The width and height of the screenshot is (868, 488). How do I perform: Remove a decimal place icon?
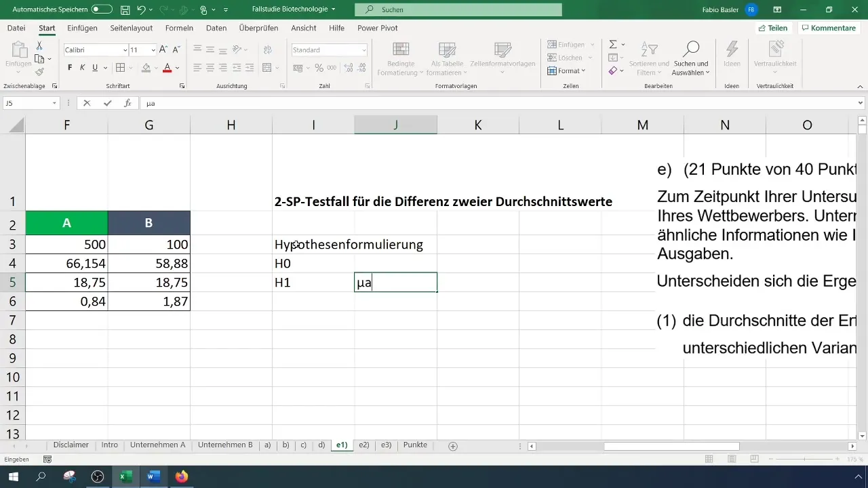(x=363, y=68)
